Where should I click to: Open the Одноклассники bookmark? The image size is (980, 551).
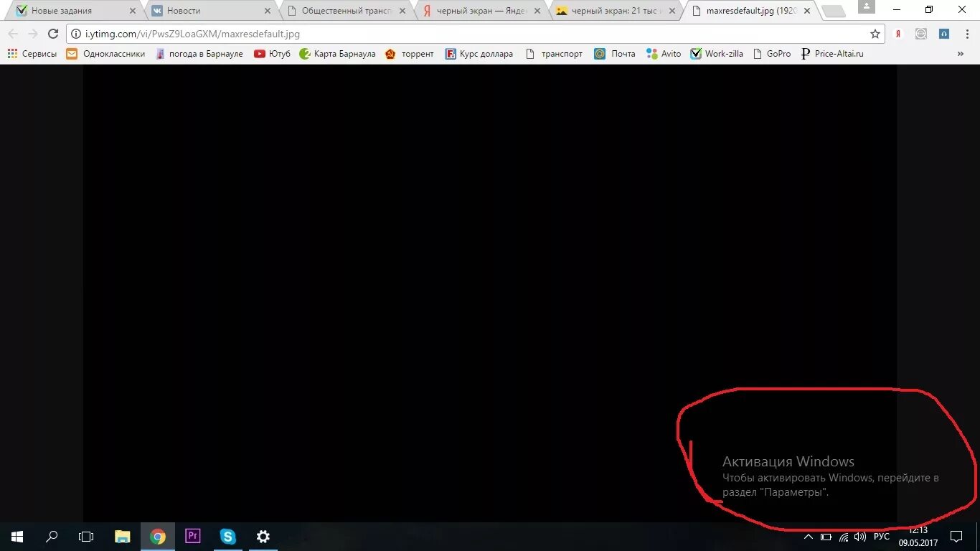pyautogui.click(x=105, y=54)
